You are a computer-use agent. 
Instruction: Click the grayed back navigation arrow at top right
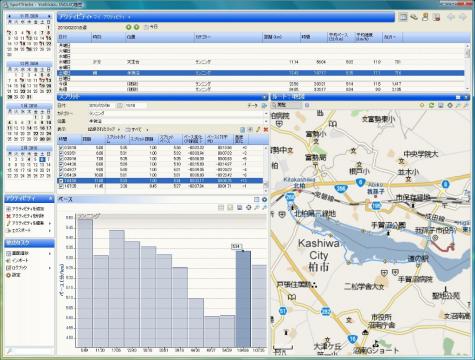pos(451,17)
